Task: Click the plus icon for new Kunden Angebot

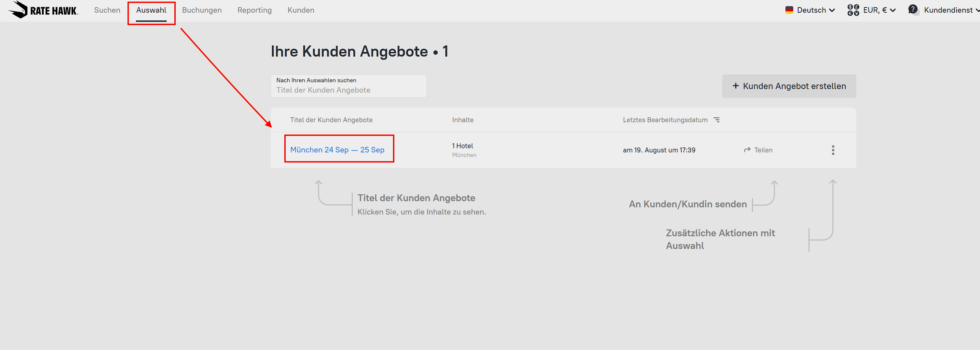Action: click(x=735, y=86)
